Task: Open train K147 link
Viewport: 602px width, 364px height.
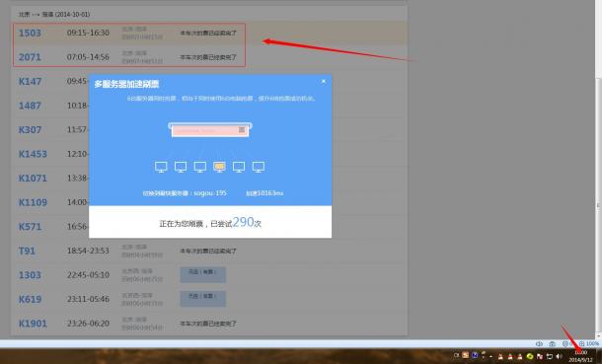Action: coord(30,81)
